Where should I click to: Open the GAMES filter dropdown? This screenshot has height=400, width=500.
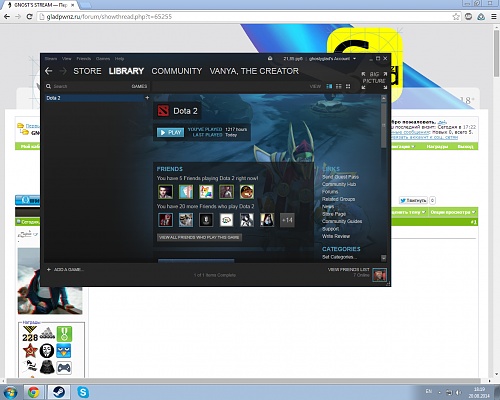(139, 86)
